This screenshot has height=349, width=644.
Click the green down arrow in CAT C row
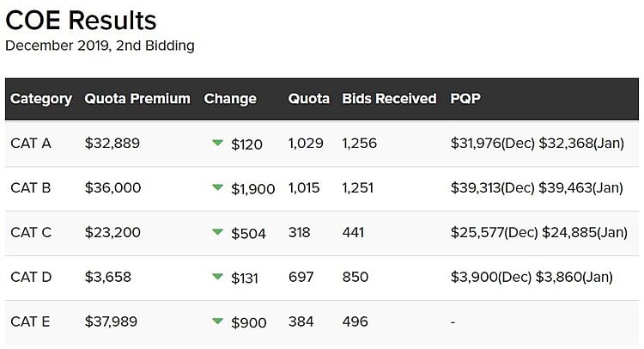pos(218,232)
